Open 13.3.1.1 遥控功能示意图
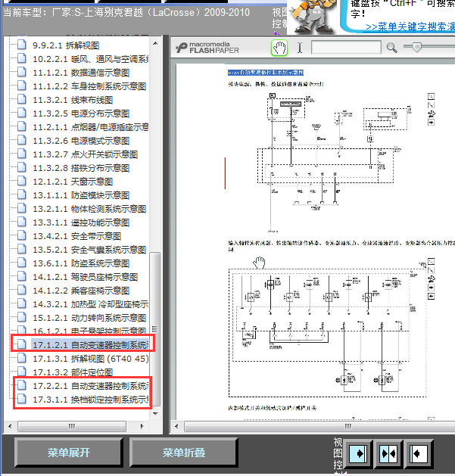 click(x=81, y=222)
